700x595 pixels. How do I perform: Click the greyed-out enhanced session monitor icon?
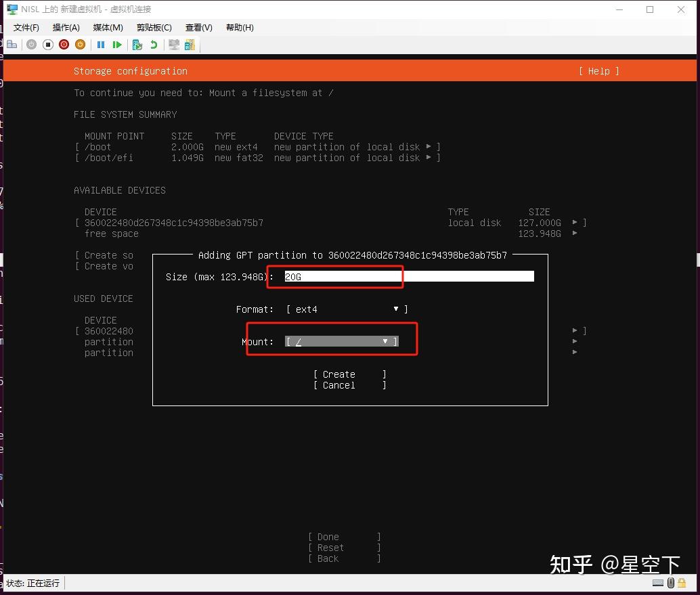click(174, 45)
